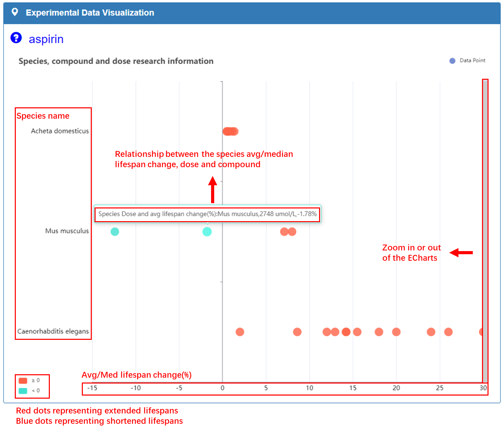
Task: Click the Acheta domesticus data point cluster
Action: coord(230,131)
